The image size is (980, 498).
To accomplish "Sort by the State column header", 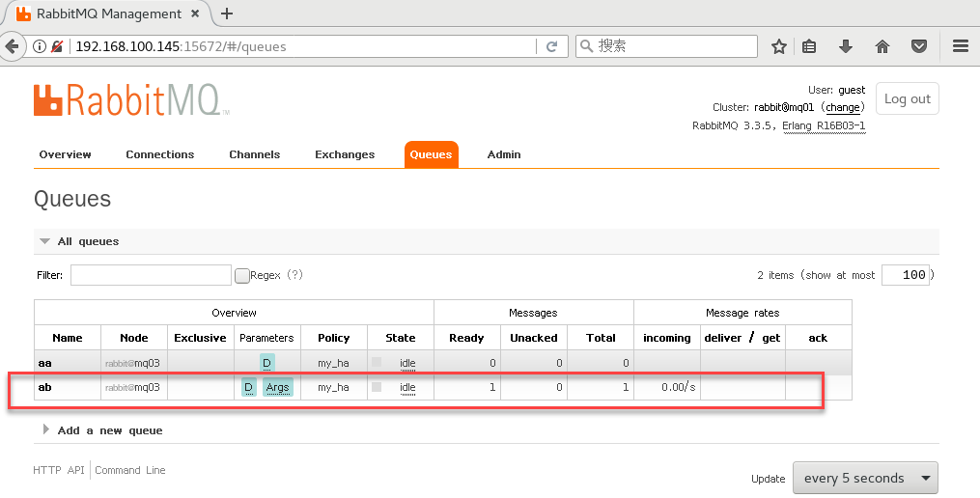I will pos(401,338).
